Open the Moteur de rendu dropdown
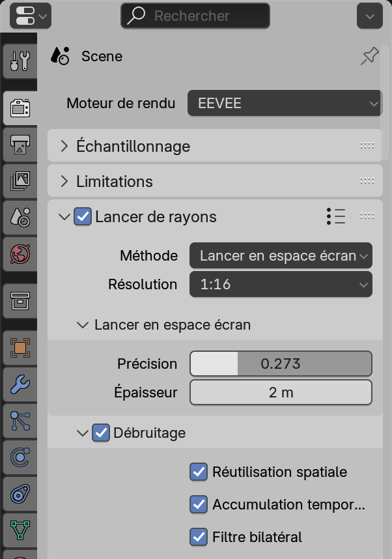The width and height of the screenshot is (392, 559). point(284,104)
